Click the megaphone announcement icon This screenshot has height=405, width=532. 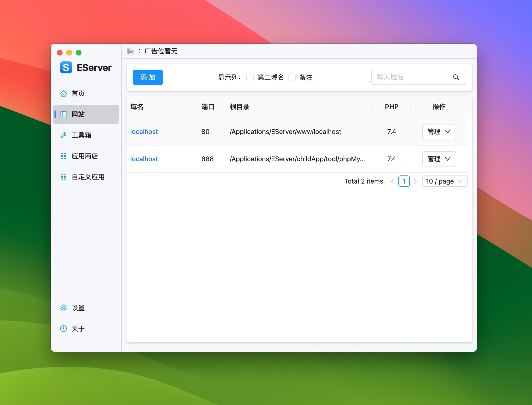131,51
